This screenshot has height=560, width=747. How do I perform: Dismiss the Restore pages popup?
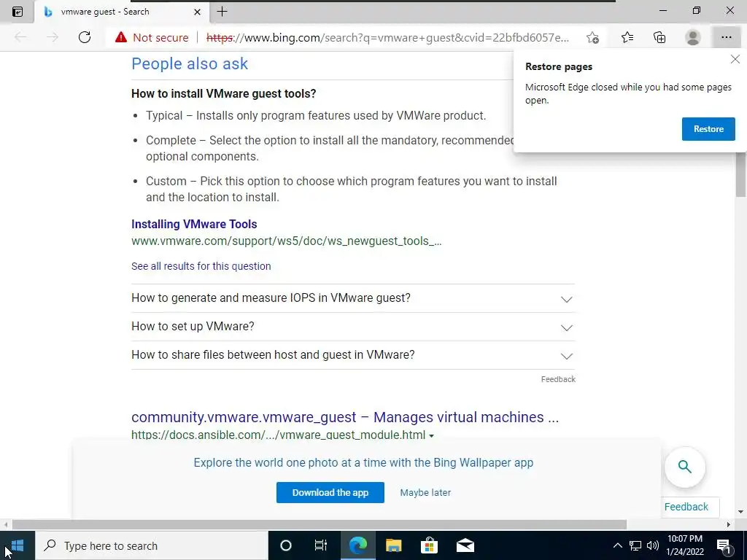(735, 59)
